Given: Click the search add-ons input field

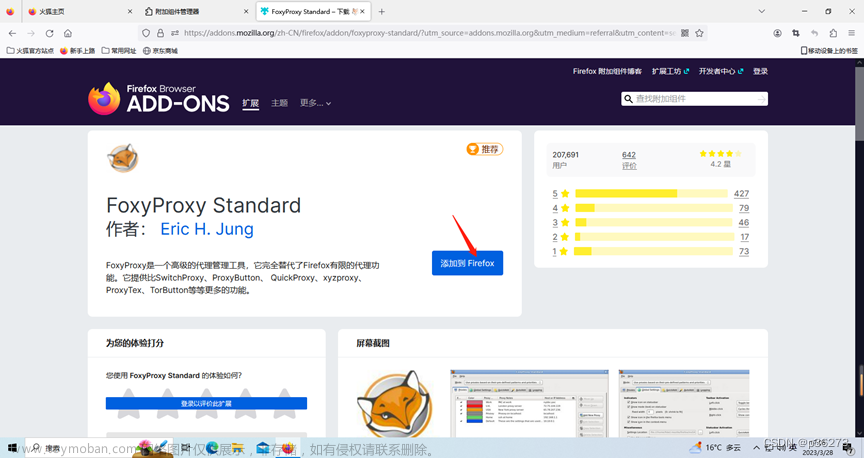Looking at the screenshot, I should [x=694, y=99].
